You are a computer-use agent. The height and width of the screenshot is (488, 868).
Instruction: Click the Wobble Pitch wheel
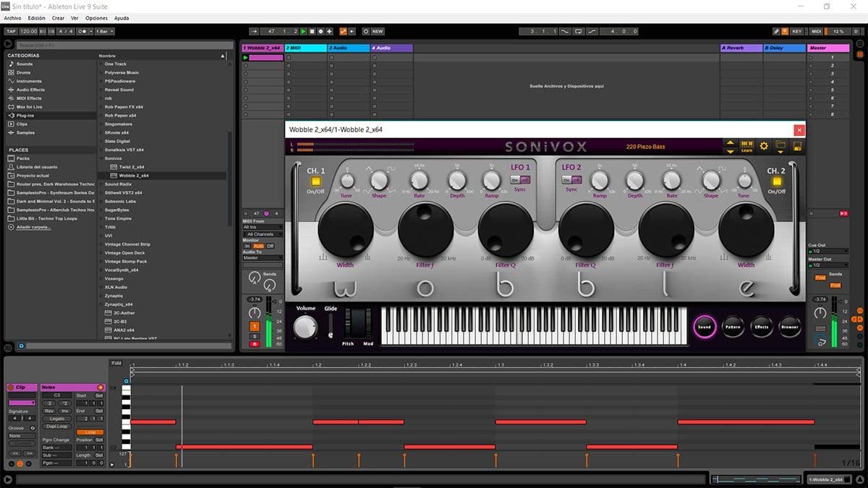[349, 322]
